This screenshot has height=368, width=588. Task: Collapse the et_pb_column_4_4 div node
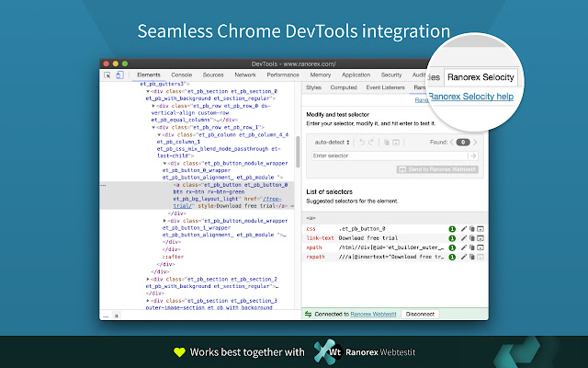[x=159, y=135]
